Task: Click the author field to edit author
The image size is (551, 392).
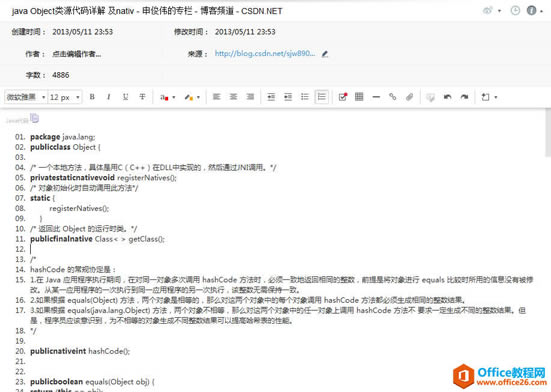Action: point(77,54)
